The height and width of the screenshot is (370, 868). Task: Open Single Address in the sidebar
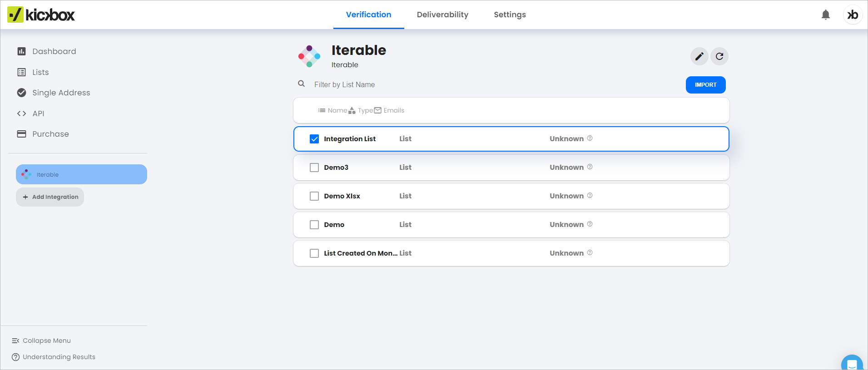[x=61, y=93]
